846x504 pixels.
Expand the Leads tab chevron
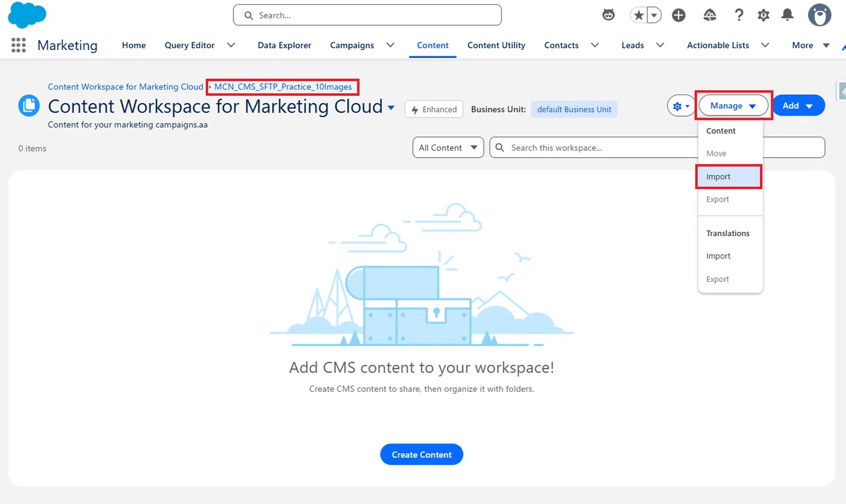pyautogui.click(x=661, y=45)
